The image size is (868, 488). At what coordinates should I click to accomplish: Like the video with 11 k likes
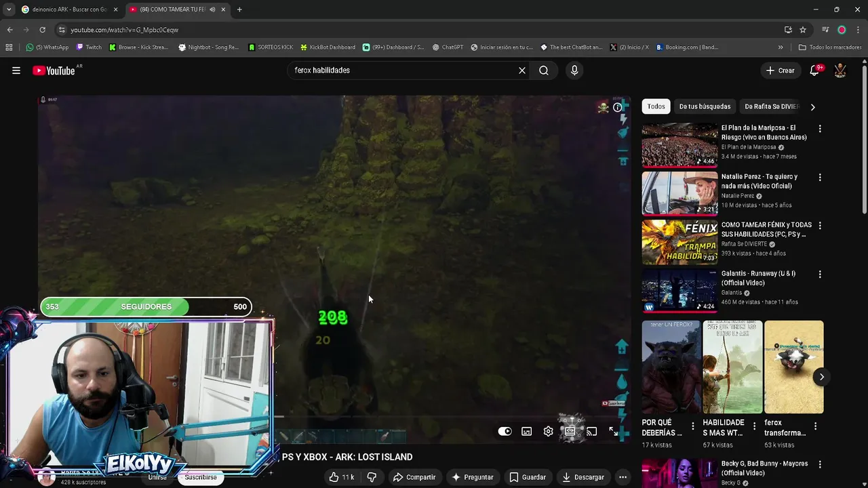point(342,477)
